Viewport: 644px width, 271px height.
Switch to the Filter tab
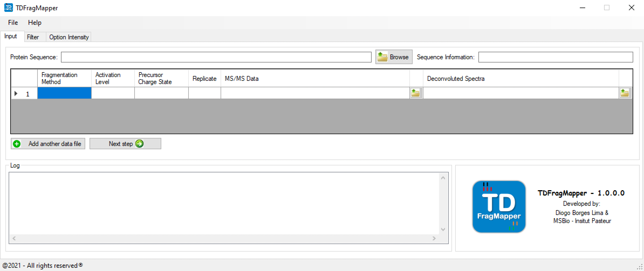pyautogui.click(x=33, y=37)
